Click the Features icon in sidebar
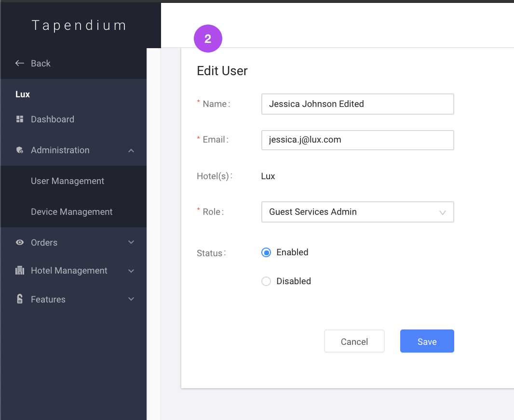The image size is (514, 420). 19,299
